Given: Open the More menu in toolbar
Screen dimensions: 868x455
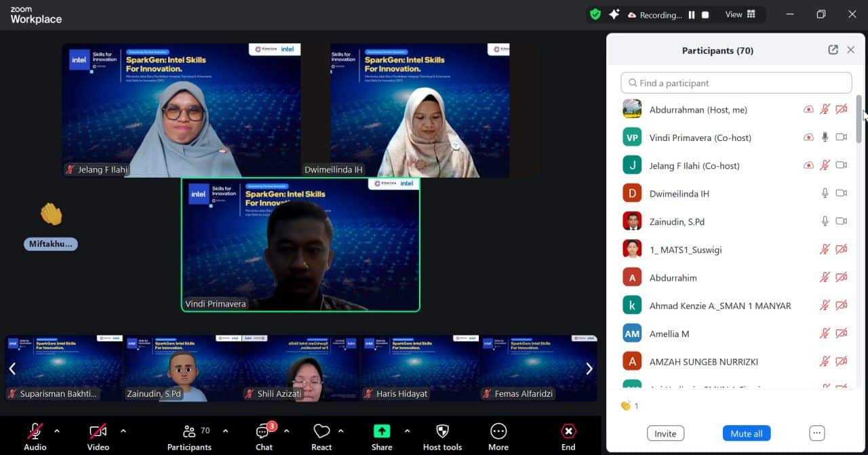Looking at the screenshot, I should click(x=498, y=432).
